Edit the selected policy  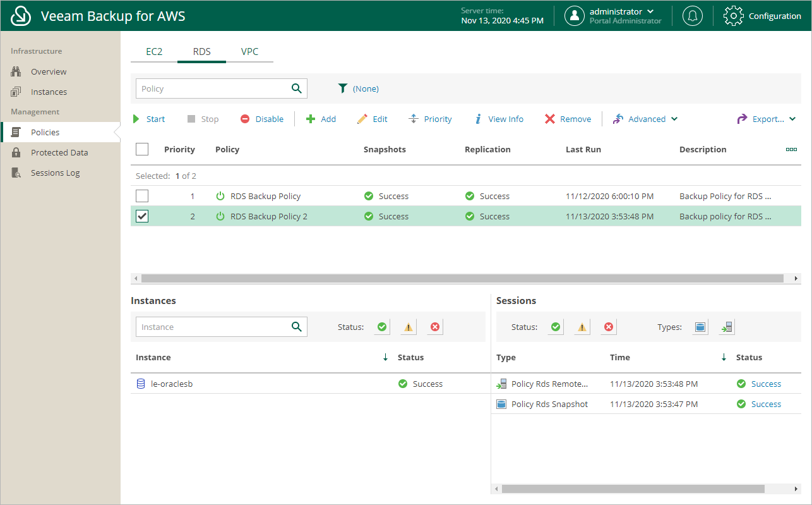click(373, 119)
